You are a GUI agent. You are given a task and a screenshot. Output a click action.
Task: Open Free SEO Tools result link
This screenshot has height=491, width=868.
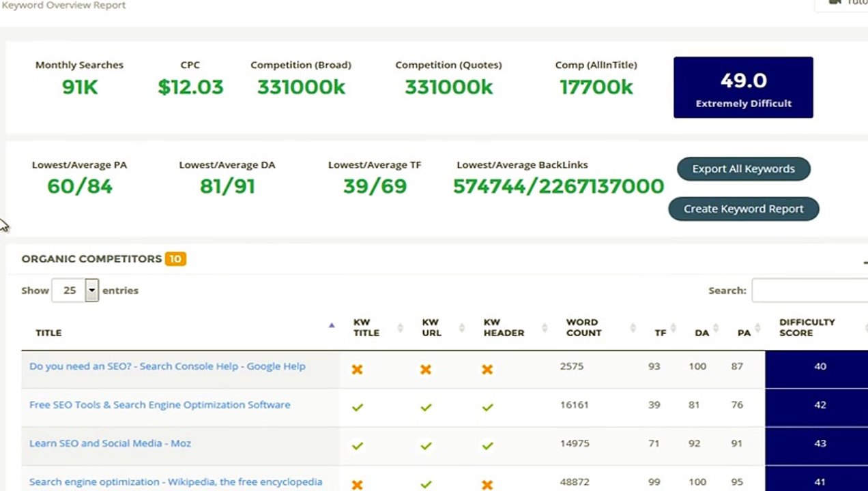tap(160, 404)
